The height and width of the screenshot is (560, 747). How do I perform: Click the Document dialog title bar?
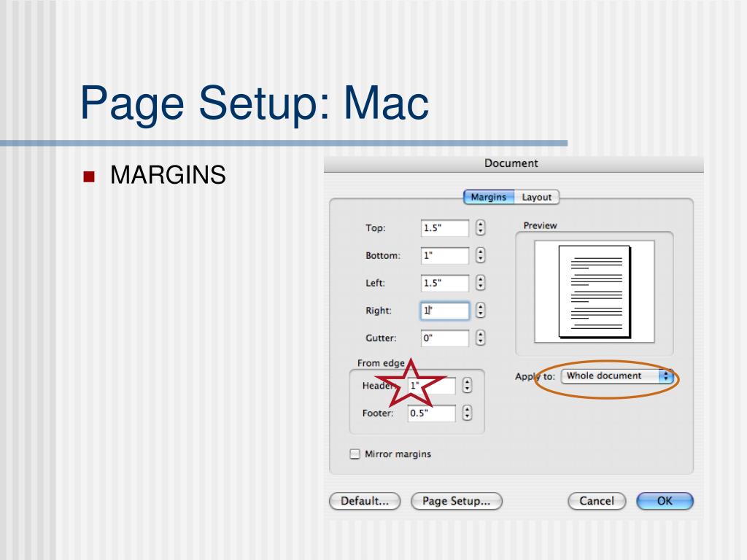point(514,164)
